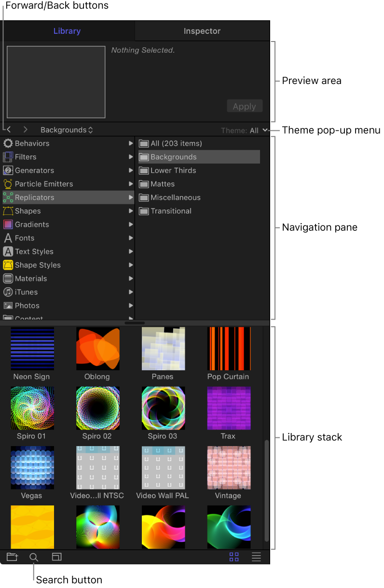
Task: Click the Behaviors gear icon
Action: coord(8,143)
